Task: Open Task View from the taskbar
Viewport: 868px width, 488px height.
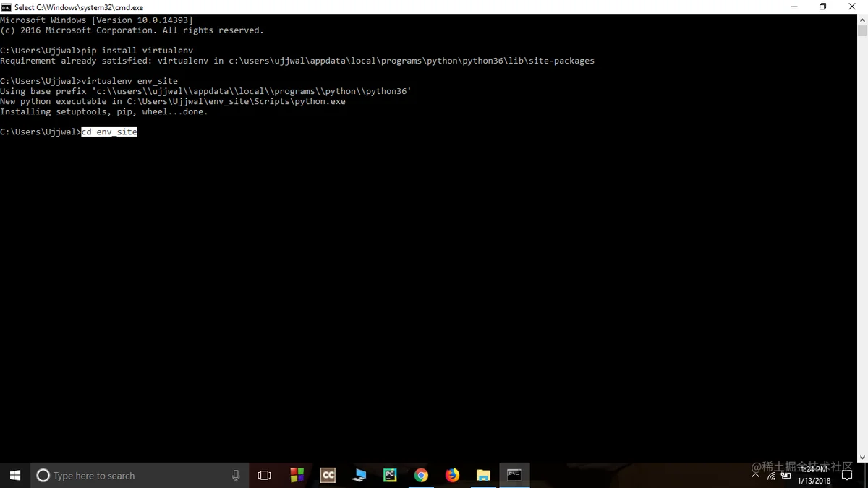Action: tap(264, 475)
